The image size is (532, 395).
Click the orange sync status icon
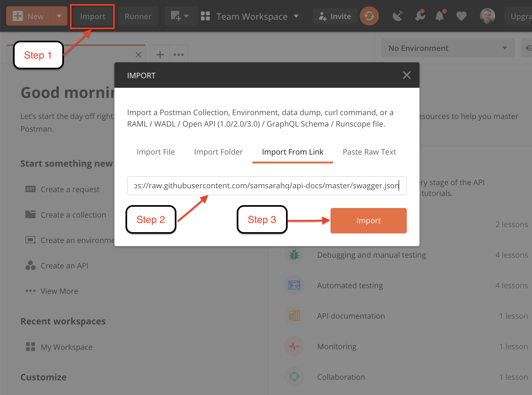pyautogui.click(x=369, y=16)
